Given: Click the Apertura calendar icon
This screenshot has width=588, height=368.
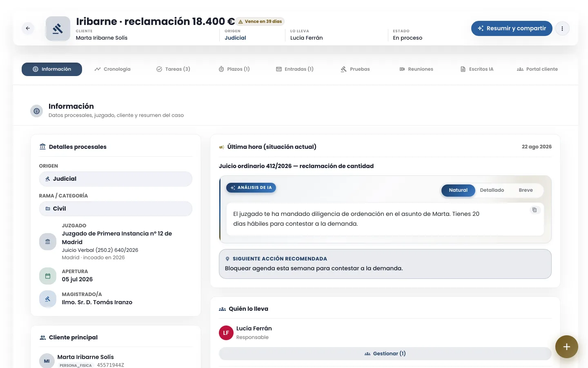Looking at the screenshot, I should [48, 276].
